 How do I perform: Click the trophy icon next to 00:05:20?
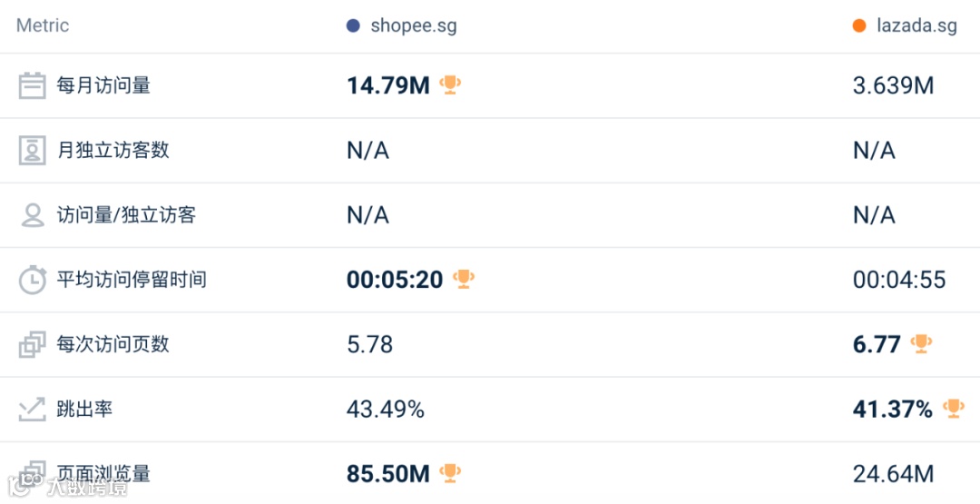click(464, 279)
